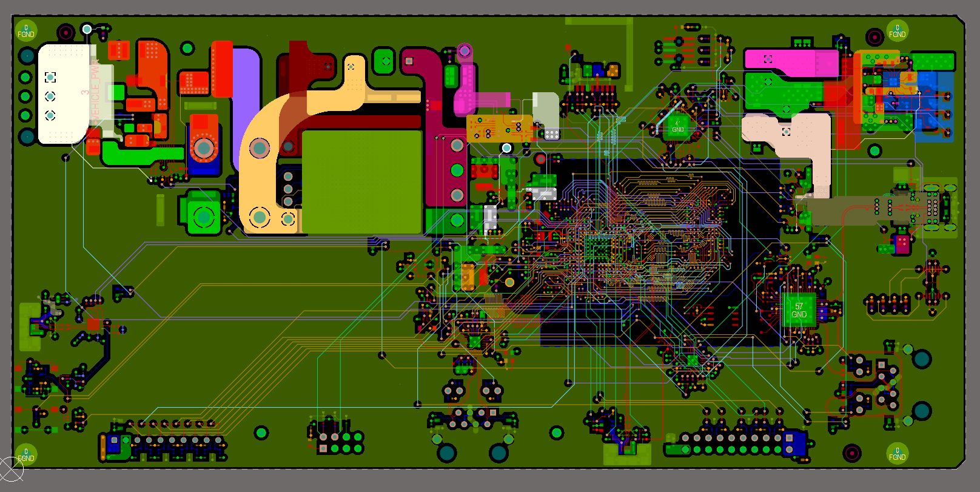Click the green pad labeled 57 GND
The width and height of the screenshot is (980, 492).
[799, 310]
